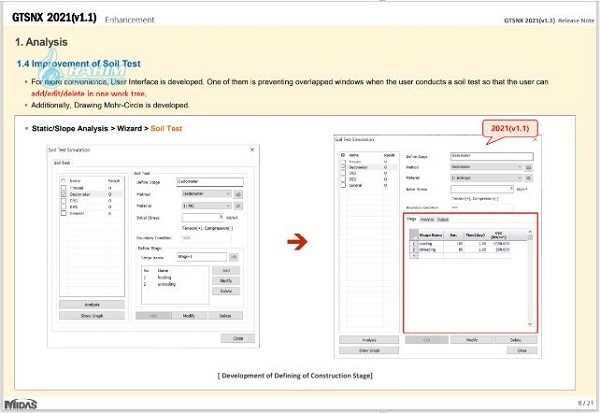This screenshot has height=413, width=600.
Task: Tick General checkbox in left dialog list
Action: pos(64,213)
